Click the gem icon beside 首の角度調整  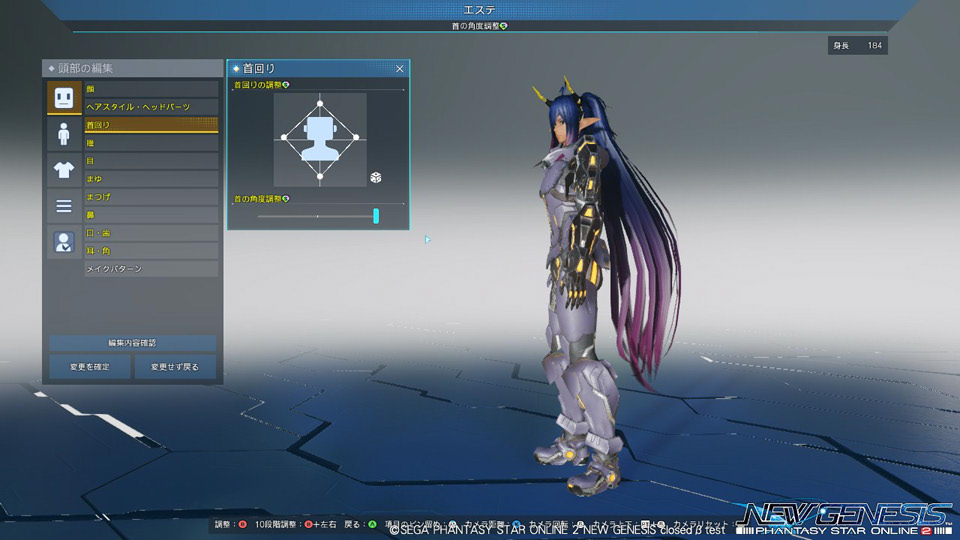pos(286,199)
